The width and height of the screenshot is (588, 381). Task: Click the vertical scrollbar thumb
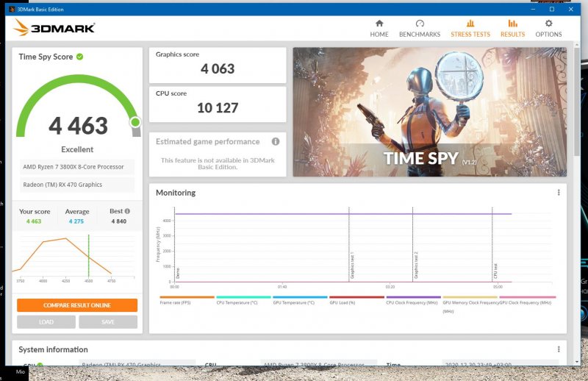(577, 102)
